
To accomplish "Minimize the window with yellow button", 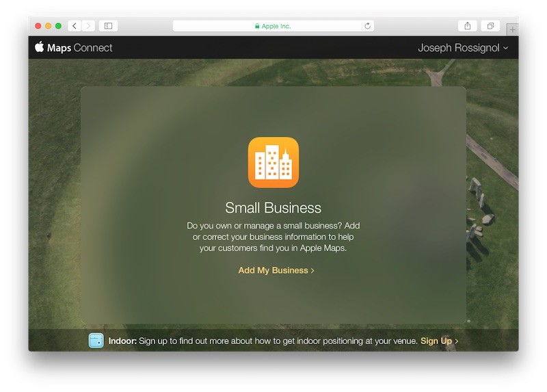I will click(48, 26).
